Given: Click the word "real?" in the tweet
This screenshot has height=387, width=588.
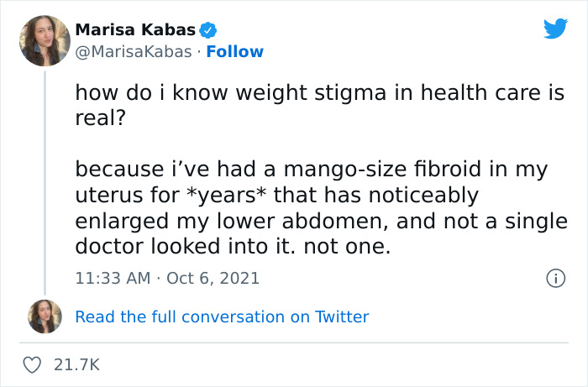Looking at the screenshot, I should pyautogui.click(x=99, y=116).
